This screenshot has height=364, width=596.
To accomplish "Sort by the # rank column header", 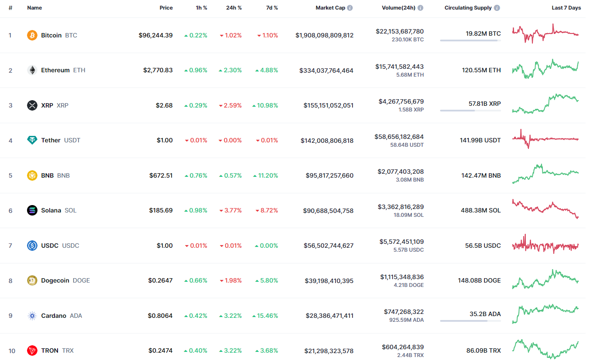I will (10, 8).
